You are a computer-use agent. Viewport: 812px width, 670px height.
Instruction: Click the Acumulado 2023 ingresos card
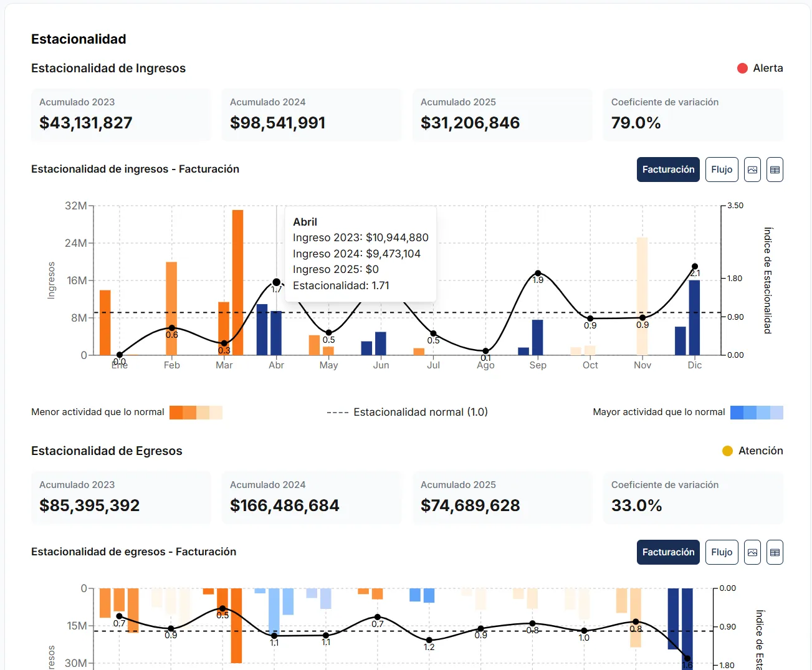(x=120, y=115)
